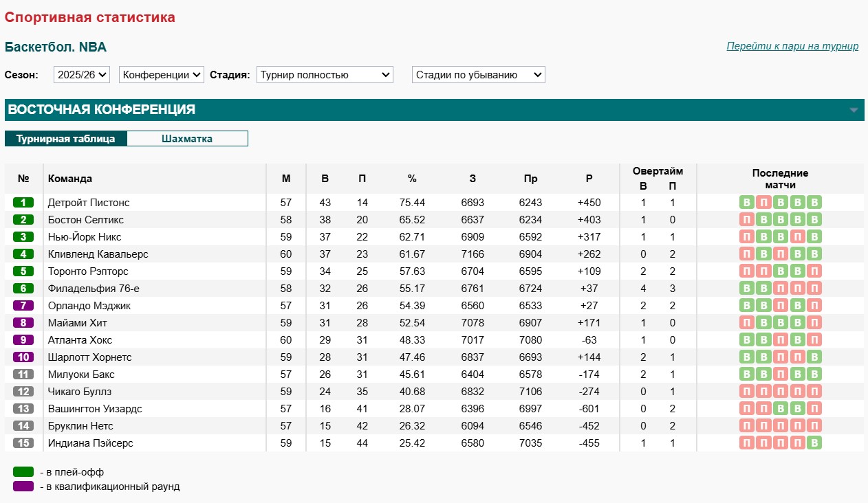Click gray rank 15 badge for Indiana Pacers
The image size is (868, 503).
(x=23, y=443)
